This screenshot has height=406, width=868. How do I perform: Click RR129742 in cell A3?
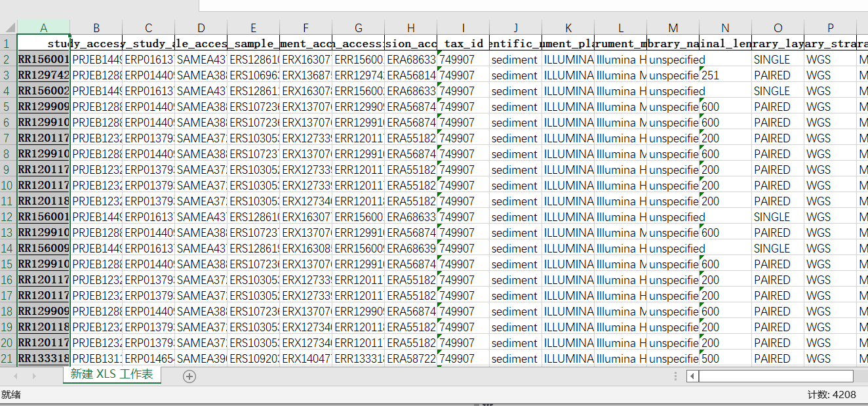pos(43,75)
